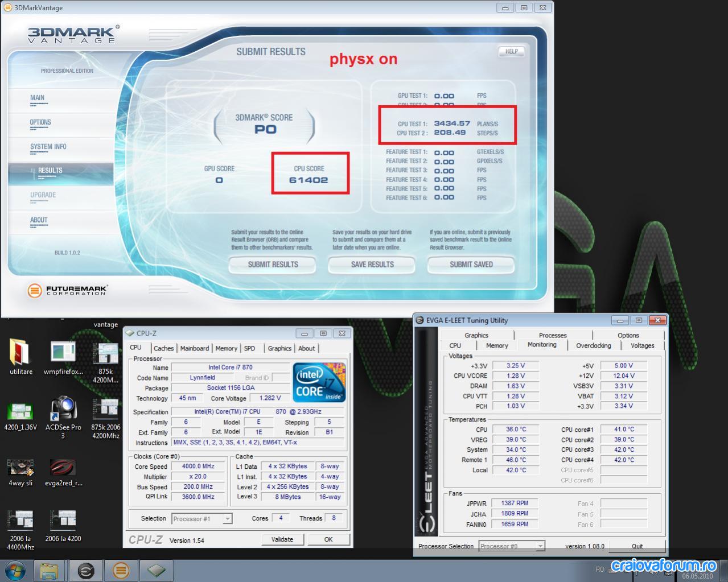The image size is (728, 582).
Task: Minimize the EVGA E-LEET window
Action: 620,320
